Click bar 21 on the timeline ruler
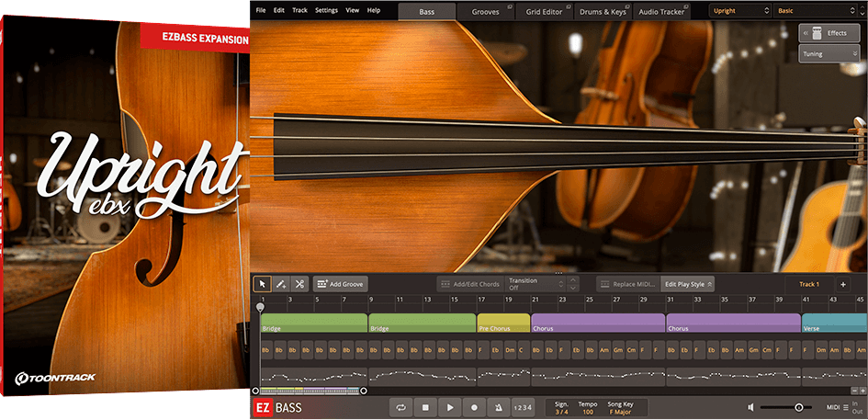This screenshot has width=868, height=420. 535,300
